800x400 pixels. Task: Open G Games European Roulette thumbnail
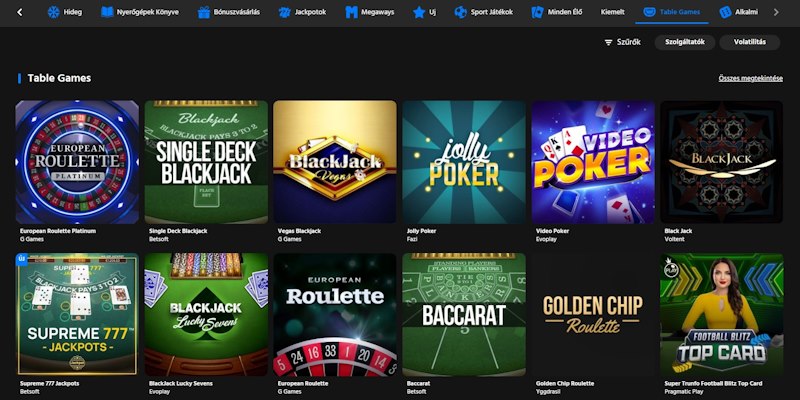[x=335, y=314]
